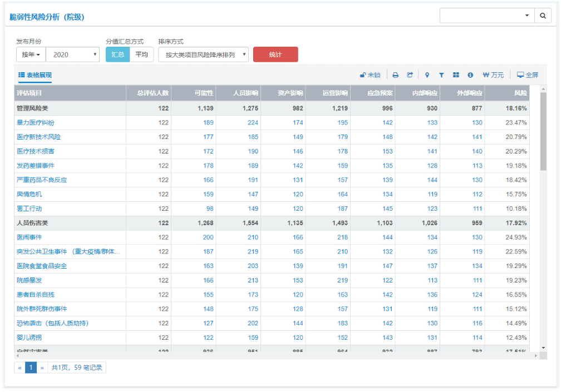
Task: Click the 共1页，59 笔记录 record count
Action: (x=77, y=368)
